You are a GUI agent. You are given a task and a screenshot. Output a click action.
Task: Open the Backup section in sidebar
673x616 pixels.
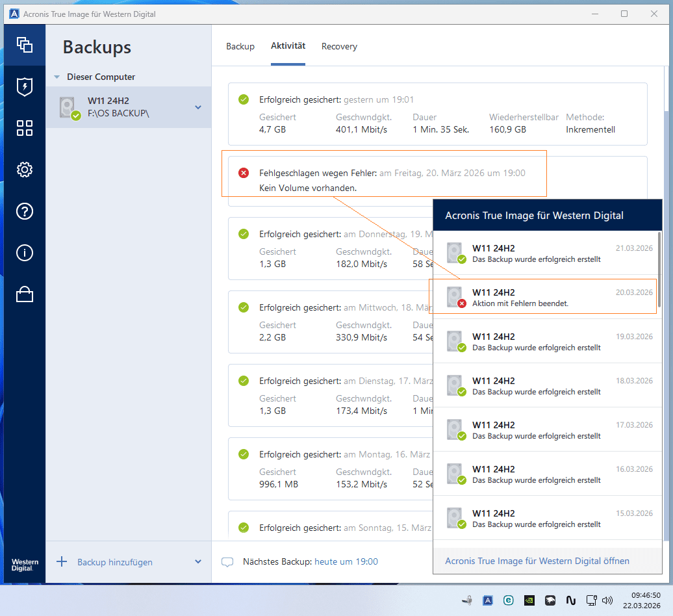coord(25,45)
